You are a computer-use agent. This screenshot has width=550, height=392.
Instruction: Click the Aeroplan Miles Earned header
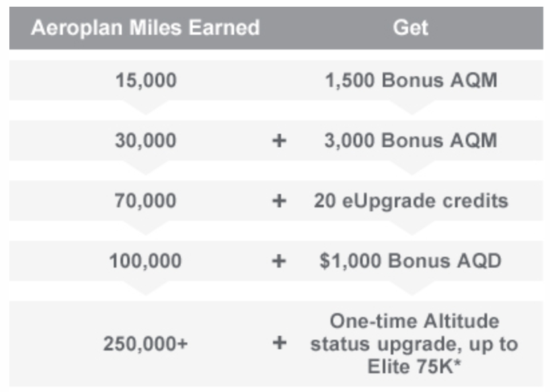[145, 27]
